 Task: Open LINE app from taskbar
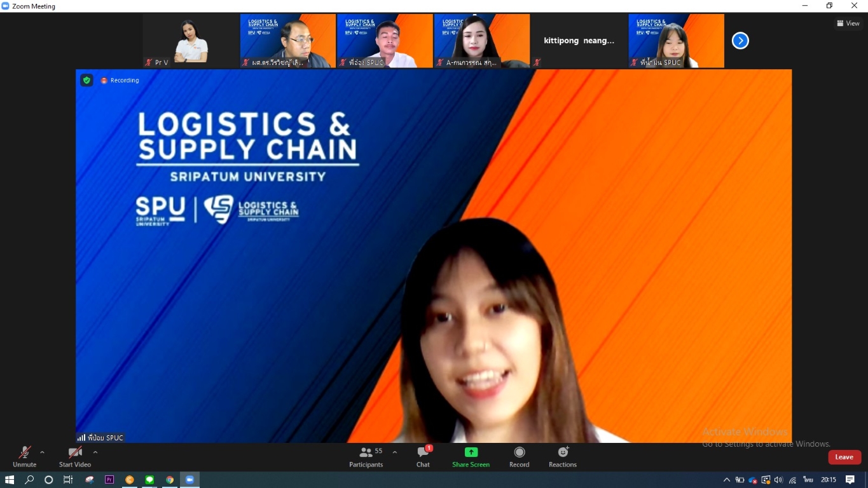coord(149,480)
